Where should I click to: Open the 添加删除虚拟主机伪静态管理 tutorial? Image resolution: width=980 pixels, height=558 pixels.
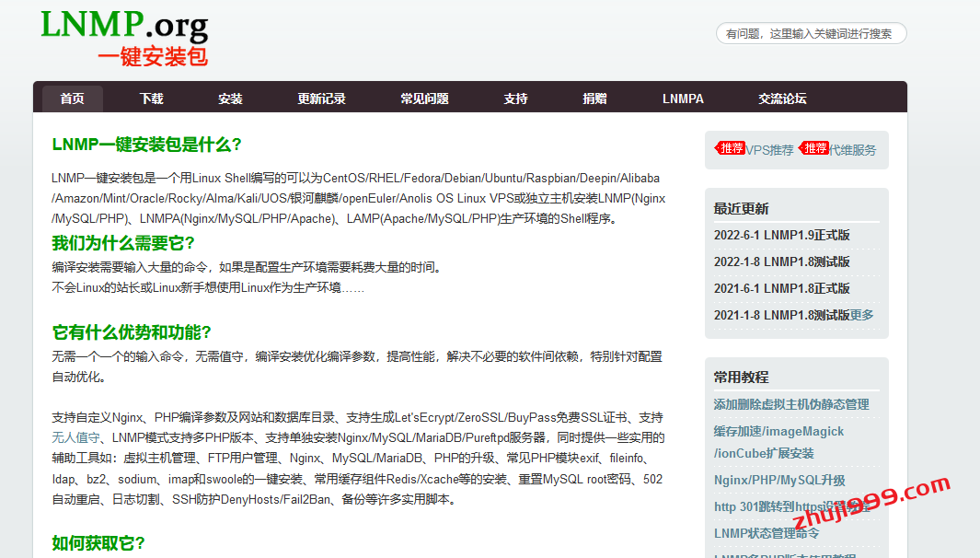(790, 404)
